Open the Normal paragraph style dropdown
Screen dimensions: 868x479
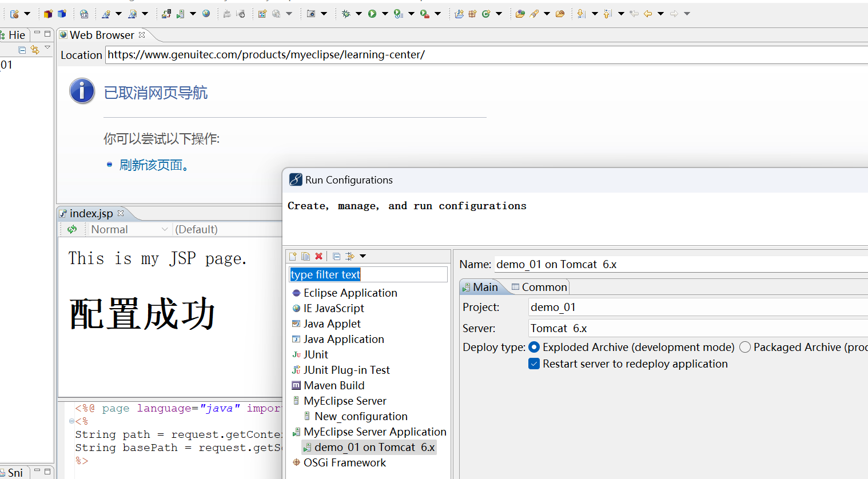[x=130, y=229]
